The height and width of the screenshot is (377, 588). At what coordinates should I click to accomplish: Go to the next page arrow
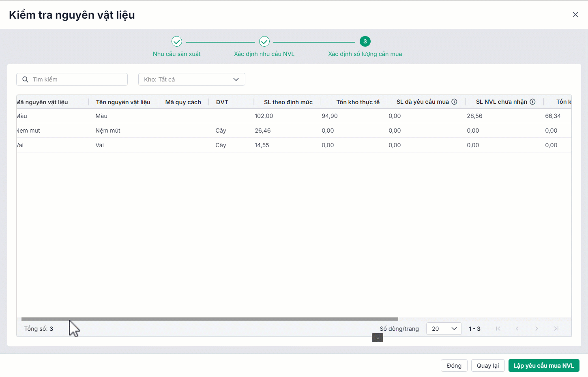pos(536,329)
